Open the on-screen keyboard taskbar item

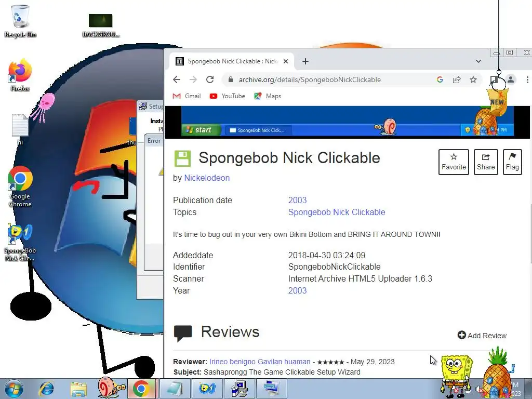coord(271,389)
